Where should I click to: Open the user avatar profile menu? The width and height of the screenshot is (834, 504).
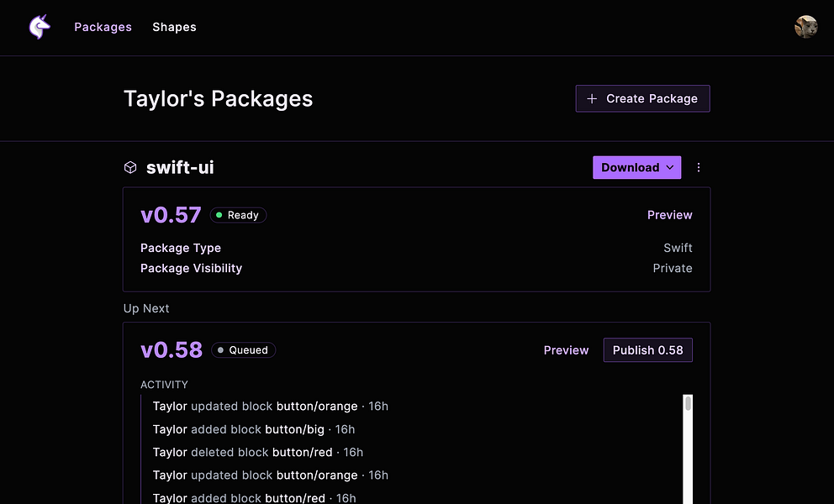point(805,27)
